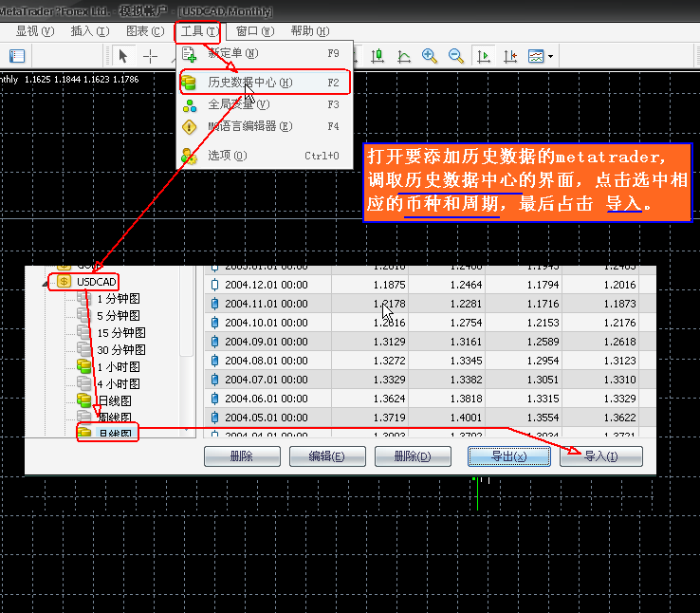
Task: Click the database icon of 15 分钟图
Action: click(83, 332)
